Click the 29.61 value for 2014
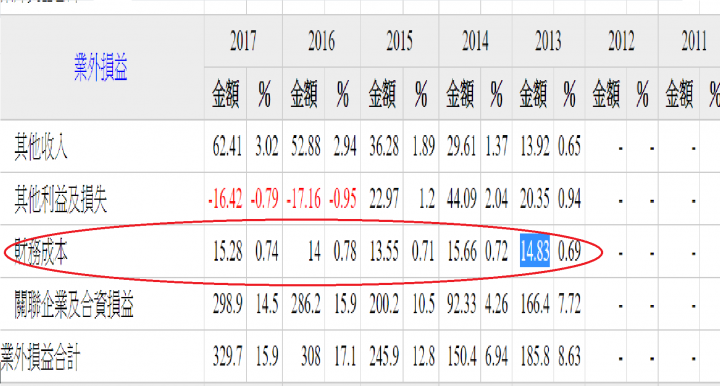This screenshot has height=386, width=720. pyautogui.click(x=461, y=147)
